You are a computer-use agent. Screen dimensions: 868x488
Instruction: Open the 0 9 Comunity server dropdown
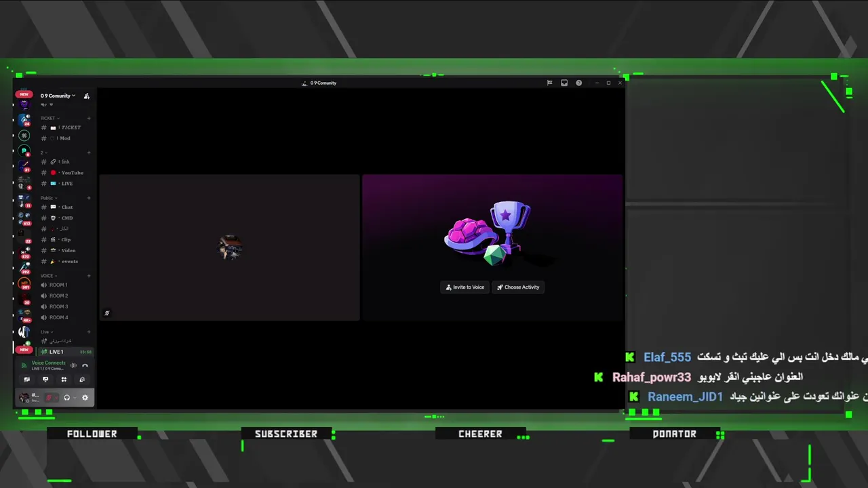[58, 96]
